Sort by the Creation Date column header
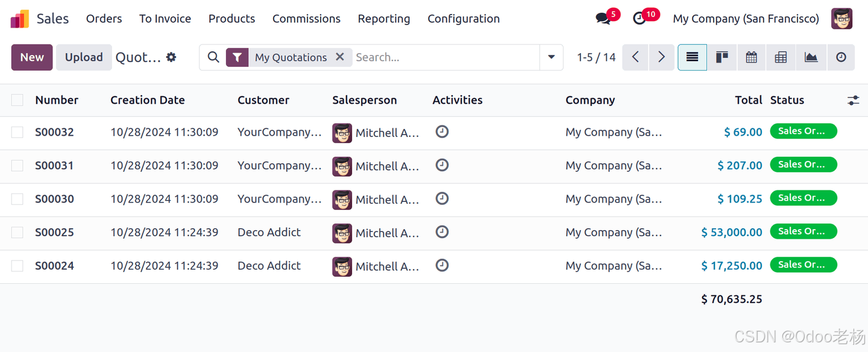The image size is (868, 352). click(x=148, y=100)
